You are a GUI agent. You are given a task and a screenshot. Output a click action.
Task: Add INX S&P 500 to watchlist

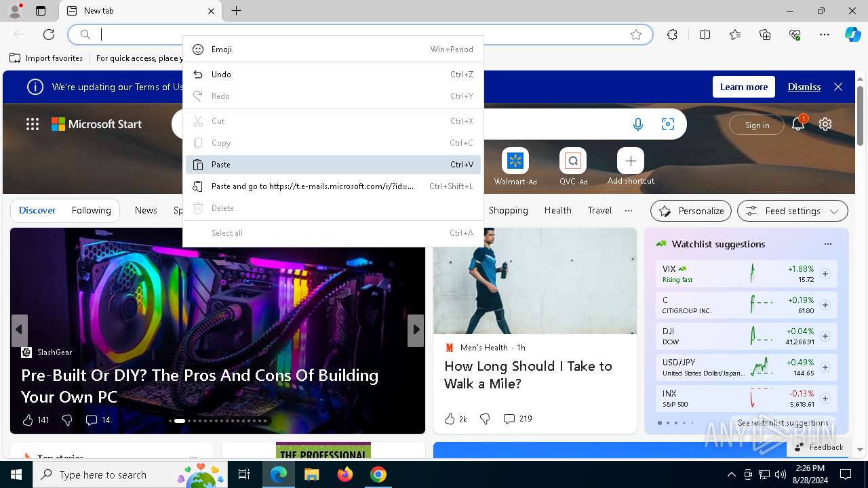pyautogui.click(x=825, y=399)
